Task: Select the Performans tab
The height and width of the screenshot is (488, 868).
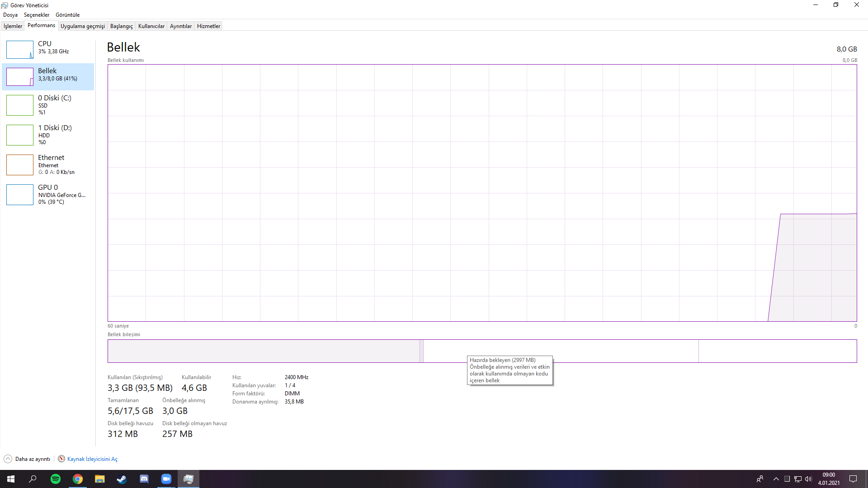Action: [41, 25]
